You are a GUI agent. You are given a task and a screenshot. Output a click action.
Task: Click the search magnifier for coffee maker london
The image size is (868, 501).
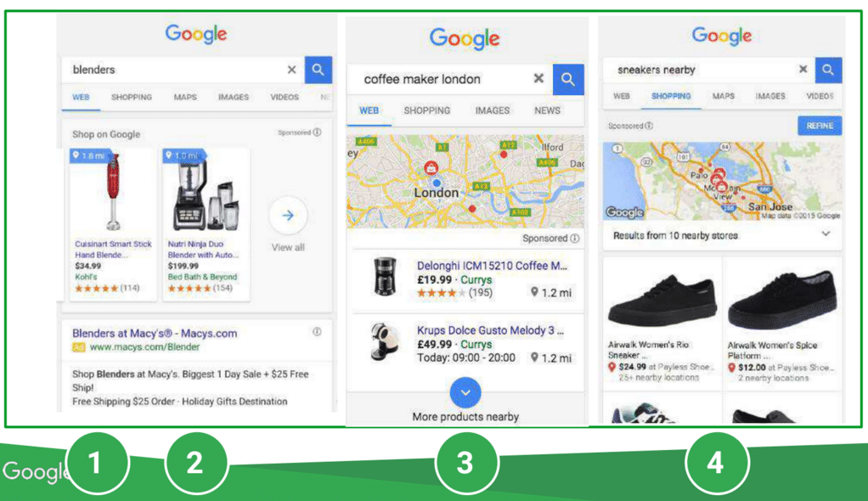(x=568, y=79)
